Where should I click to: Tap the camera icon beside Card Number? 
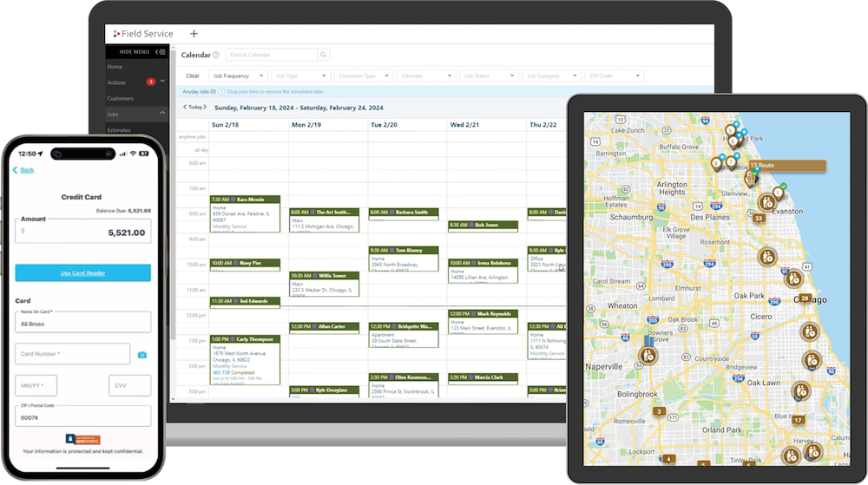pyautogui.click(x=142, y=355)
